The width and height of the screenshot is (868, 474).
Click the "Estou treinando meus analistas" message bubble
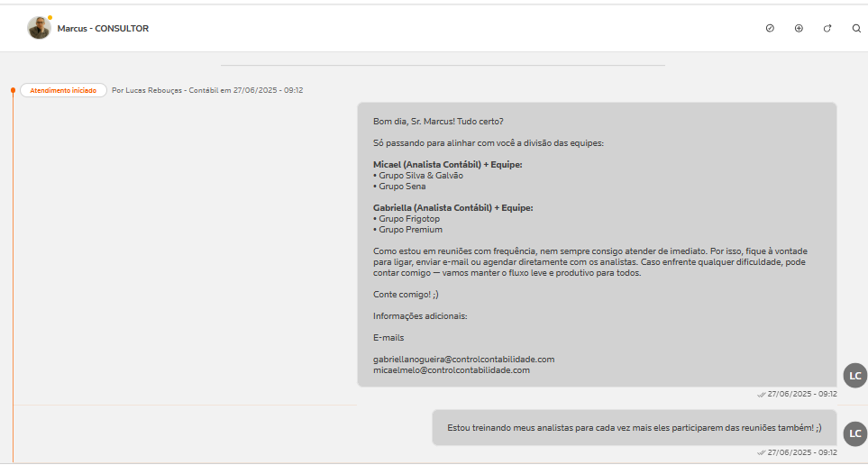coord(634,427)
